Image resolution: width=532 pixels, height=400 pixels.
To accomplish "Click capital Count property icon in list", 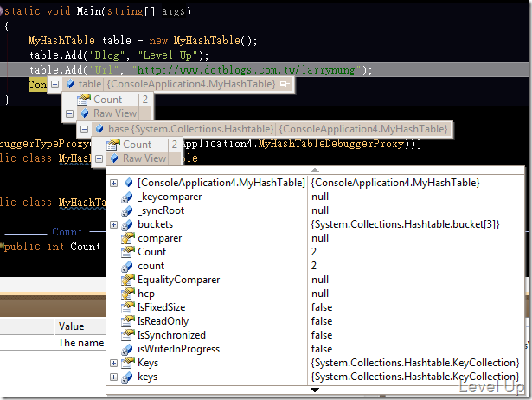I will tap(127, 252).
